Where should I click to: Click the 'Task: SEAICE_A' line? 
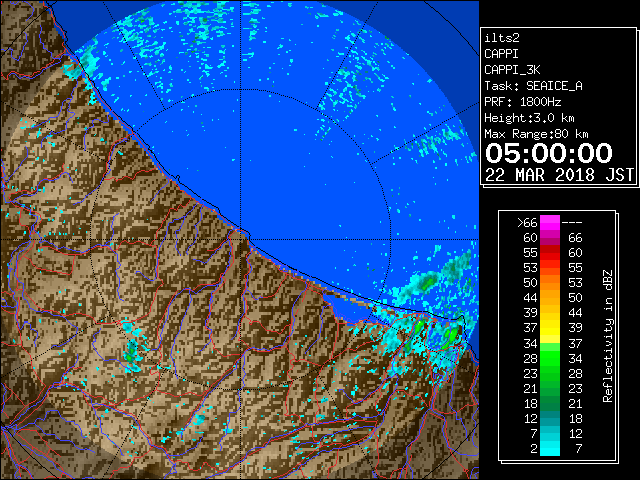point(533,86)
